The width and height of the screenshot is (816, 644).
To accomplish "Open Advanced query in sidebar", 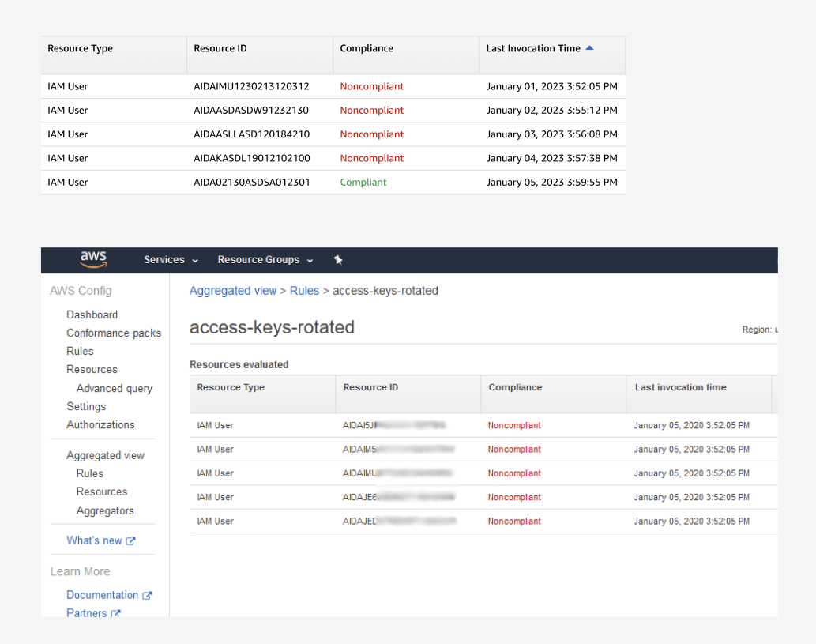I will tap(115, 389).
